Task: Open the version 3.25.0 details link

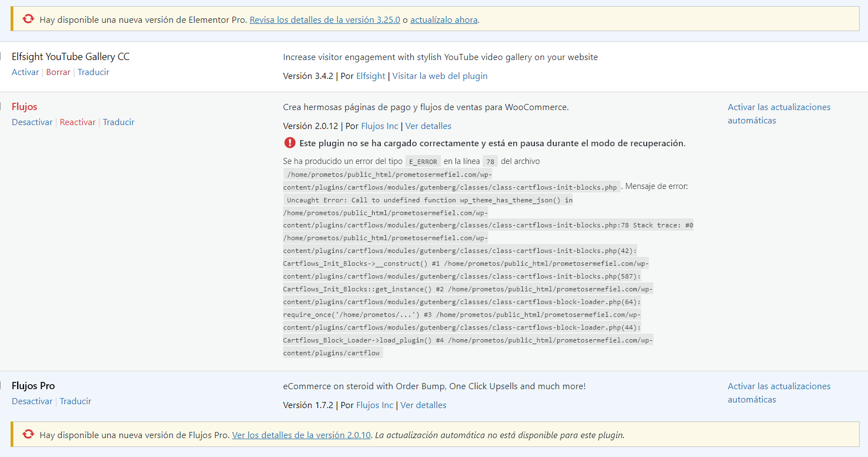Action: (x=325, y=19)
